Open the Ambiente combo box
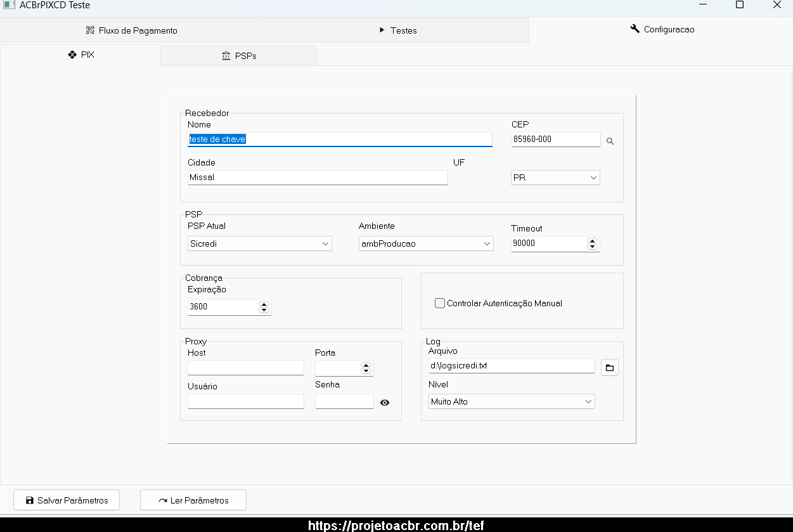 pos(426,243)
